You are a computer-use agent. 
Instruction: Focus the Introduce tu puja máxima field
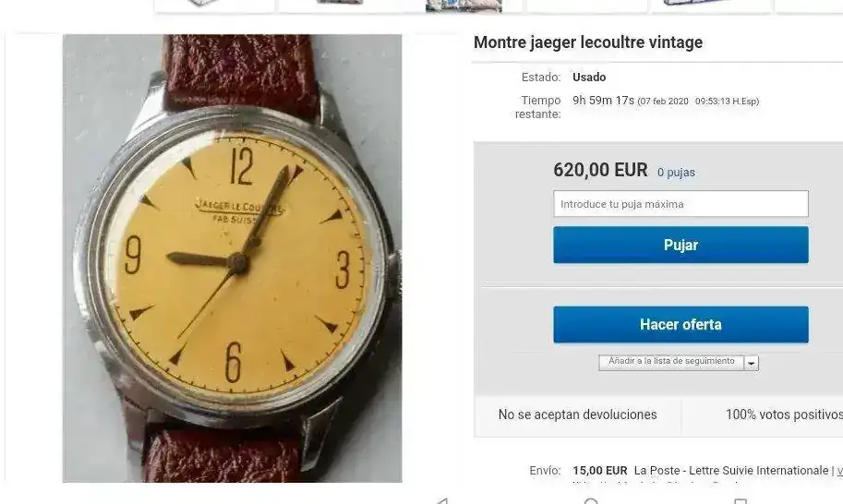(x=680, y=204)
